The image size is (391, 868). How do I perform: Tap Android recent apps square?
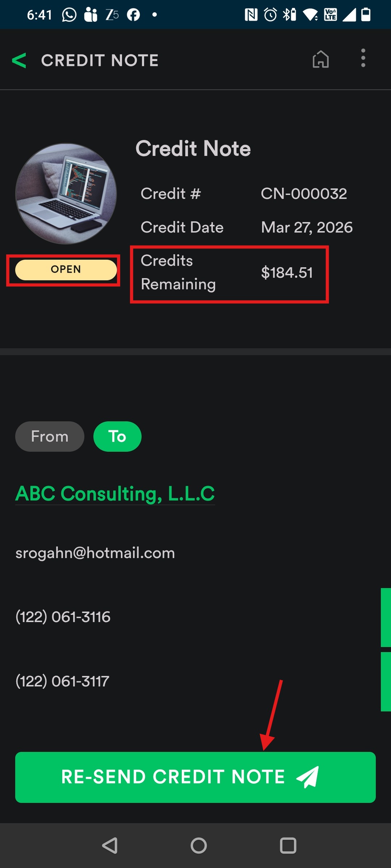click(x=288, y=846)
